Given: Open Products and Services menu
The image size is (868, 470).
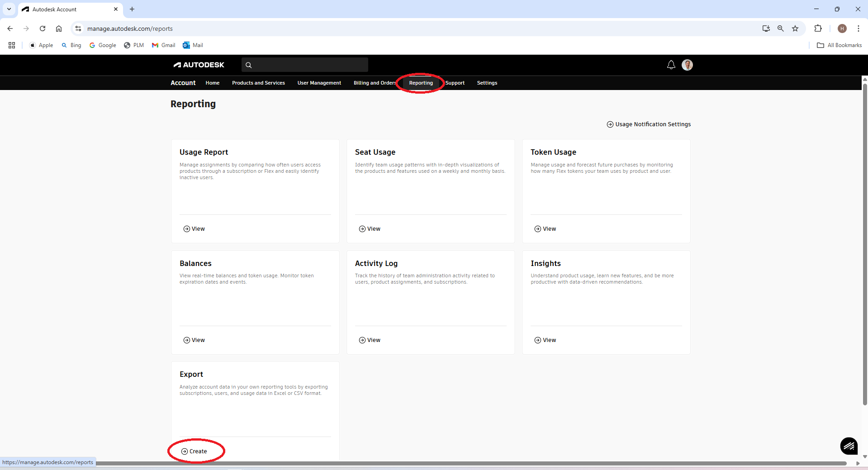Looking at the screenshot, I should (258, 83).
